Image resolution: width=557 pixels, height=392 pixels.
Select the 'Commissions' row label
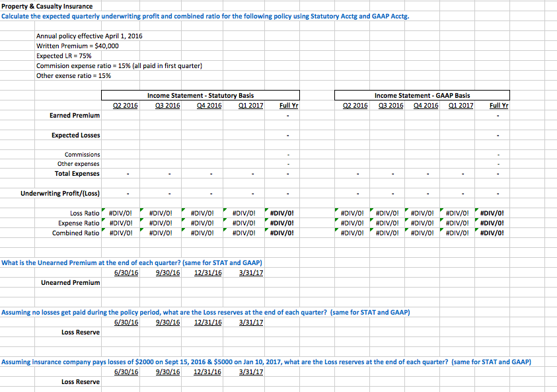pyautogui.click(x=83, y=155)
